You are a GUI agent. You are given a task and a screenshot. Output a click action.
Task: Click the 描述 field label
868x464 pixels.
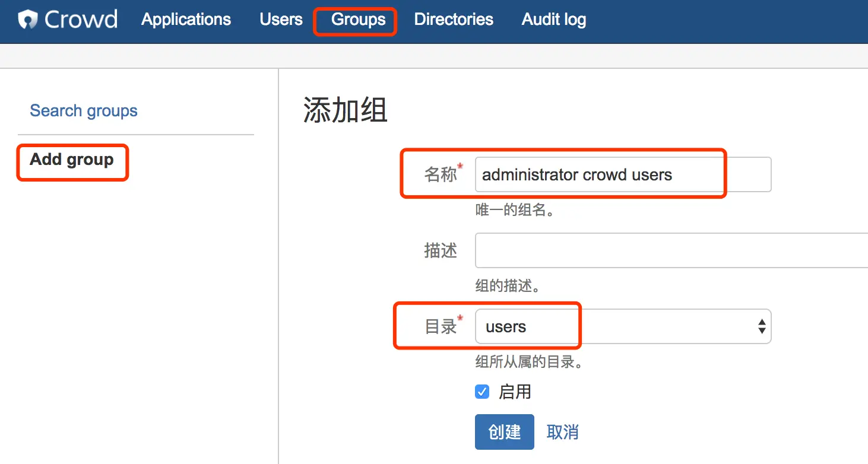tap(441, 251)
